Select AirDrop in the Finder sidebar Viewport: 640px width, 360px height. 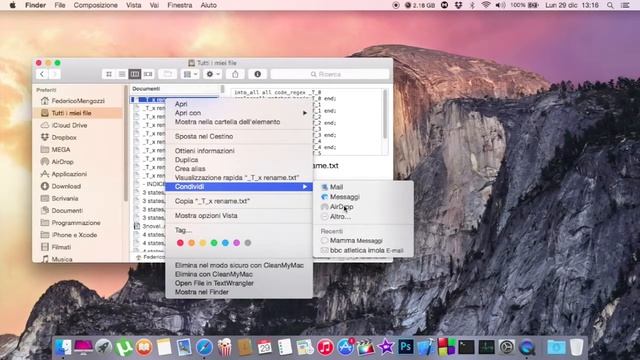click(x=62, y=162)
